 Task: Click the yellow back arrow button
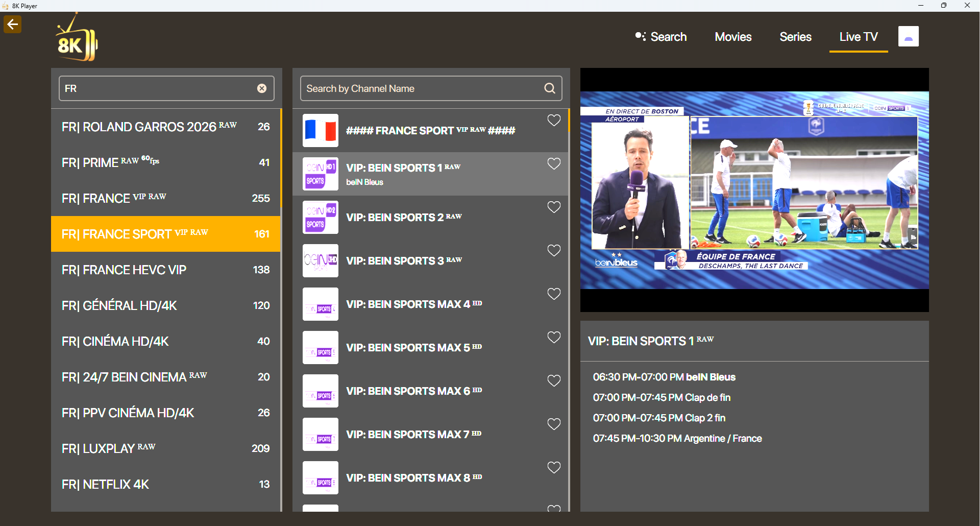click(x=13, y=24)
